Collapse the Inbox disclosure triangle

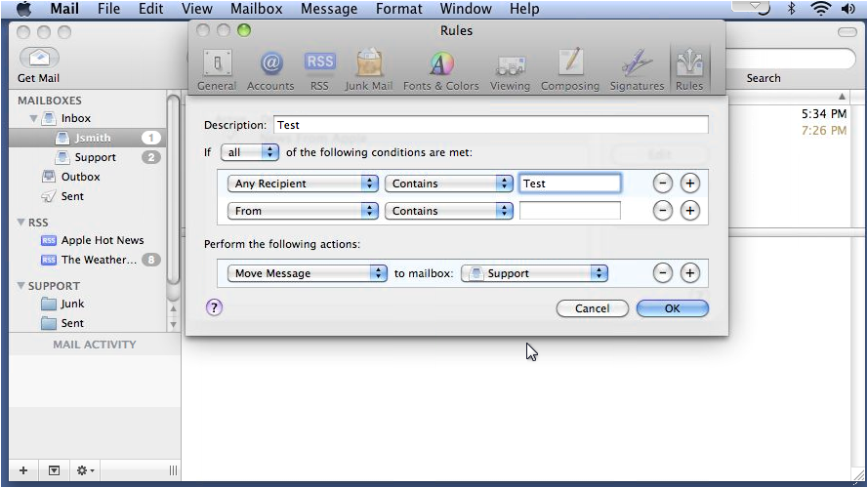34,119
